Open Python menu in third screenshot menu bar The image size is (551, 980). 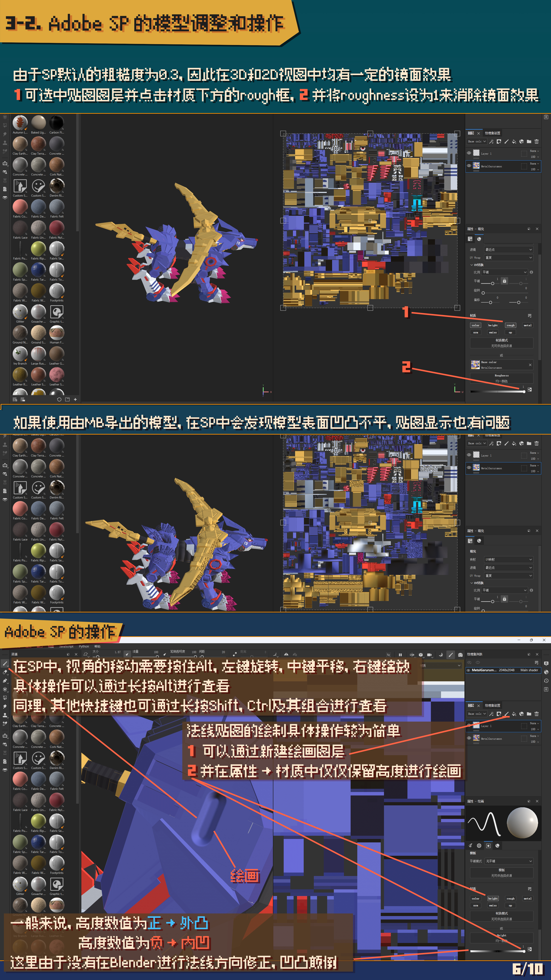84,647
